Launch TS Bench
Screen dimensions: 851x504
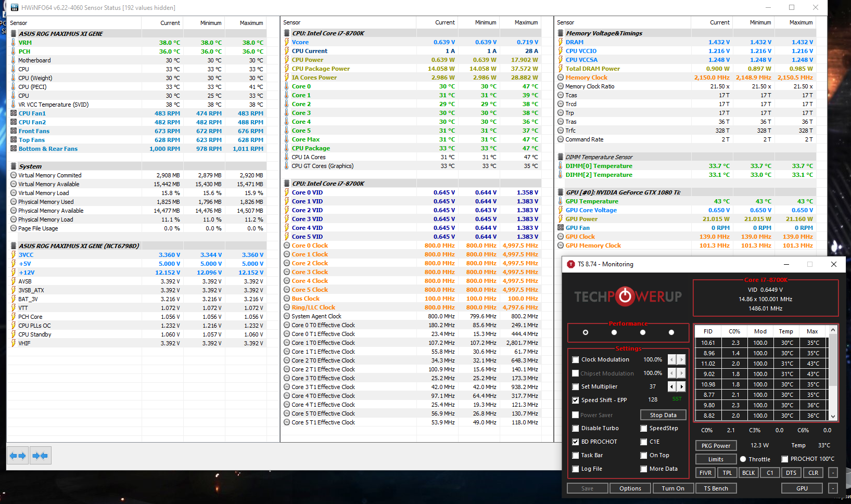tap(716, 488)
